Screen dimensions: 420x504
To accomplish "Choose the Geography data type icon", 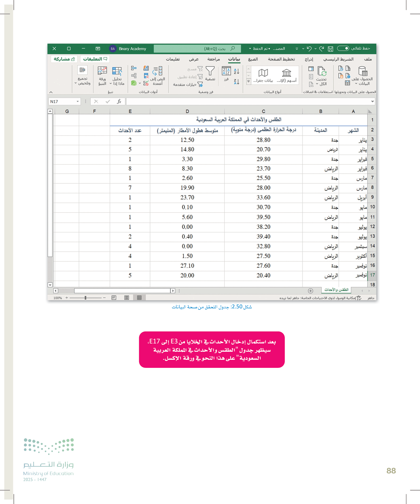I will tap(263, 73).
